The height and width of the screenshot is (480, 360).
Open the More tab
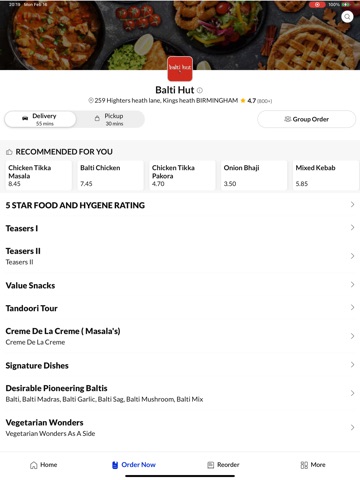pos(313,465)
